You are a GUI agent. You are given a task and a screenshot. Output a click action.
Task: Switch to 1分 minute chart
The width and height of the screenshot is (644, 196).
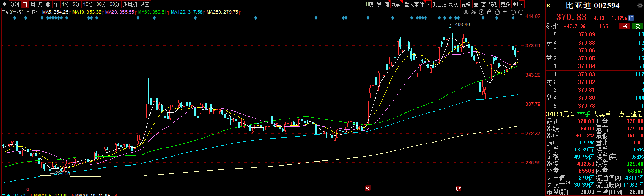tap(66, 4)
